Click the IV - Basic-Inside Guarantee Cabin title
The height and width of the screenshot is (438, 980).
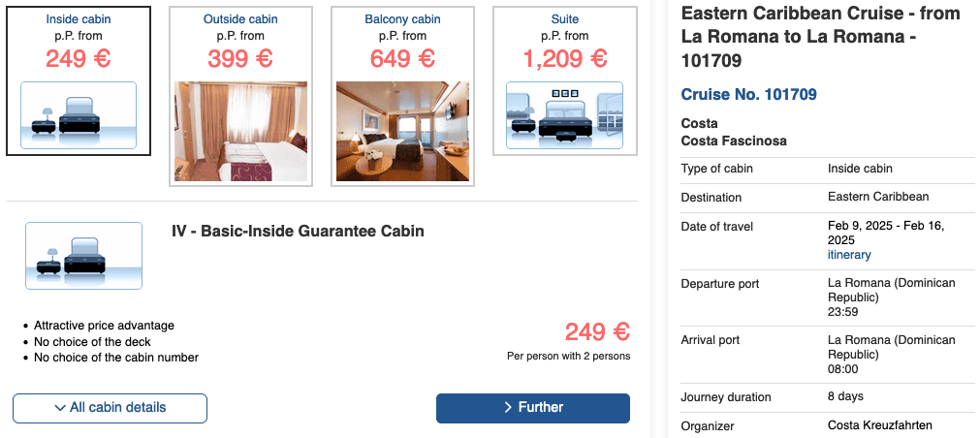(298, 232)
